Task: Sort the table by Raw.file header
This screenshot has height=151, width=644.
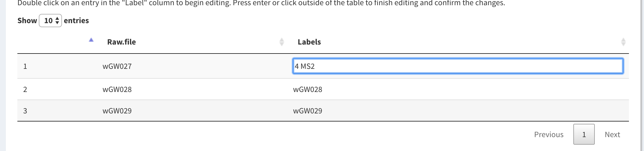Action: [x=121, y=42]
